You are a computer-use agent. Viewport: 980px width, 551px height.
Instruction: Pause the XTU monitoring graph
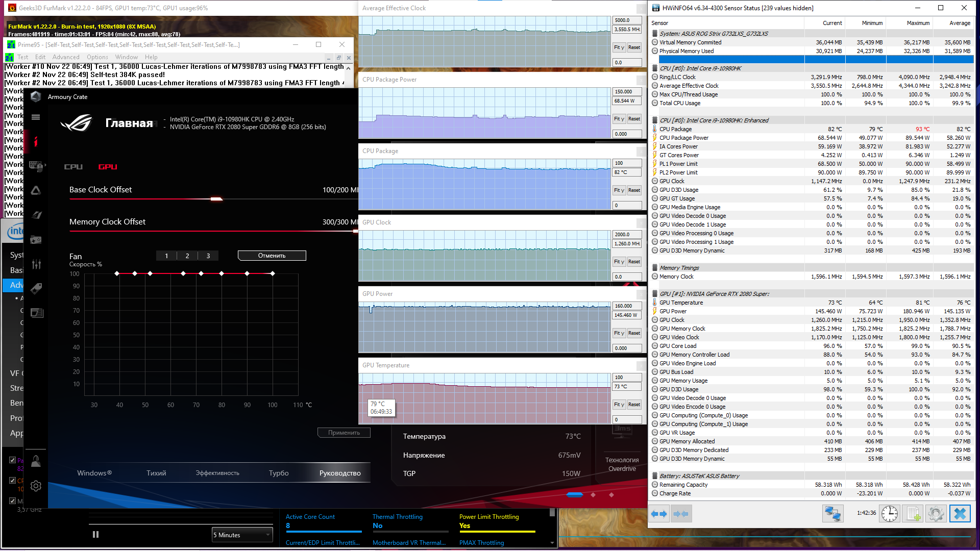pos(95,535)
